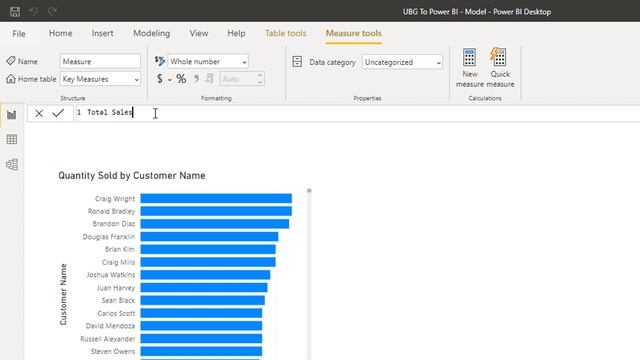
Task: Open the Whole number format dropdown
Action: point(208,61)
